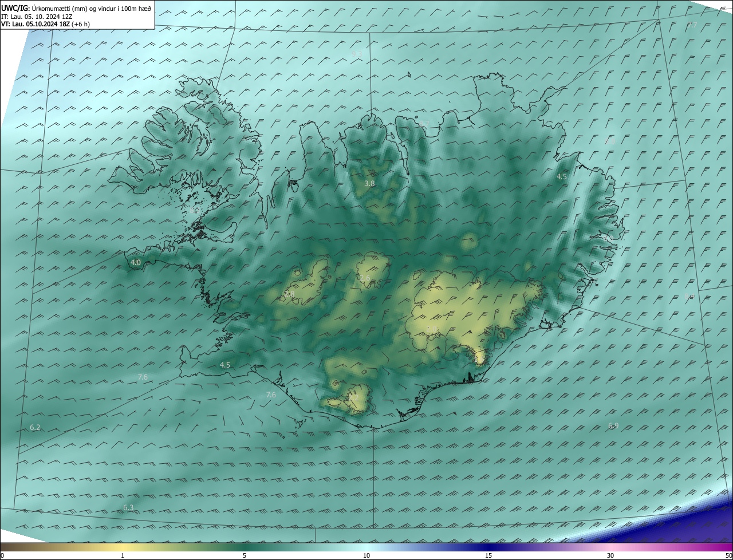Click the "2.6" value on the central glacier

pyautogui.click(x=365, y=278)
